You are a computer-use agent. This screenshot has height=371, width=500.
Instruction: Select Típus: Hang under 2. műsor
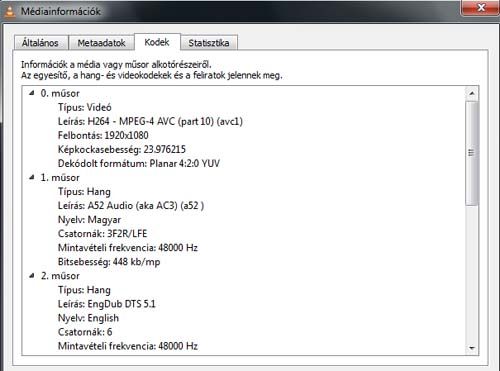click(84, 290)
